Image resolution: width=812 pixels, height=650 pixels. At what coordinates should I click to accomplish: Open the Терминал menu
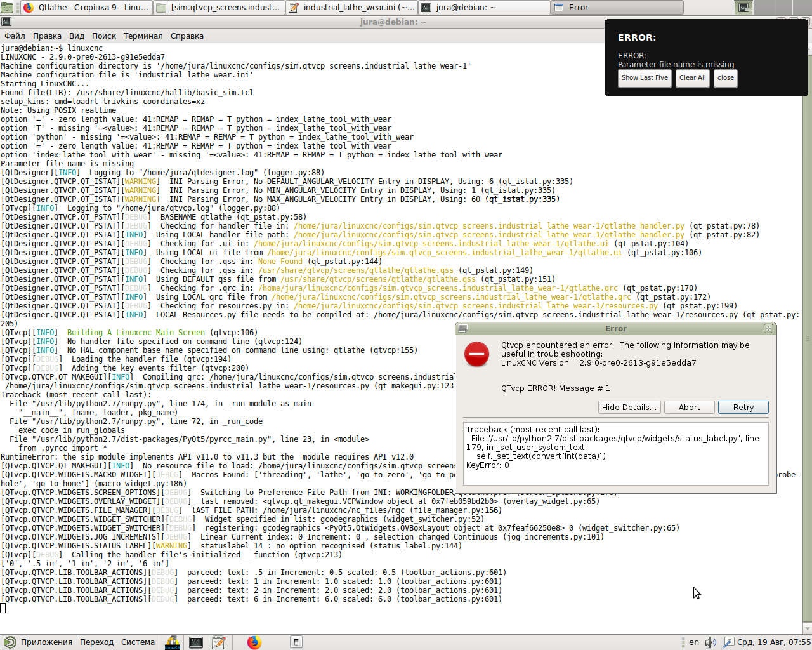(143, 36)
